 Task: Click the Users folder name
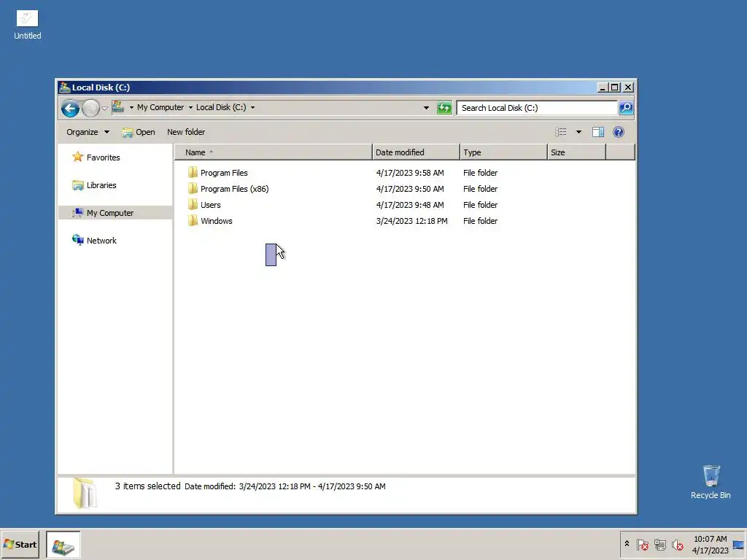point(210,205)
